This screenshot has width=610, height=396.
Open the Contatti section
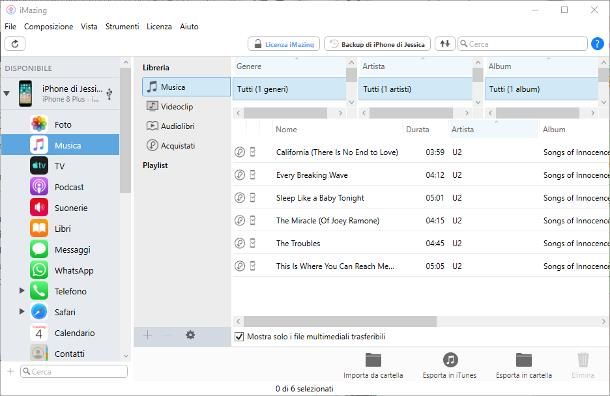coord(60,353)
